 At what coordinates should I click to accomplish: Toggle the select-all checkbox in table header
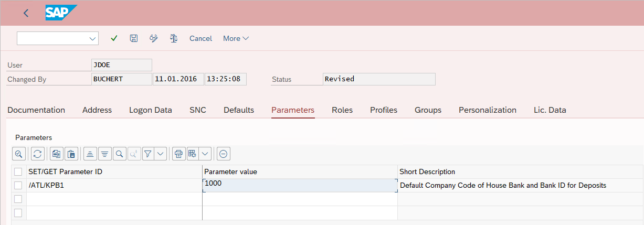18,172
